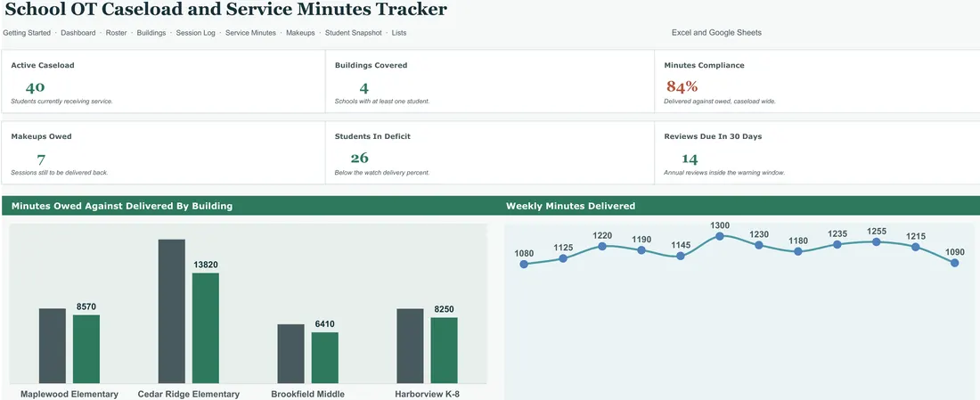Select the Makeups Owed value 7

pos(41,159)
